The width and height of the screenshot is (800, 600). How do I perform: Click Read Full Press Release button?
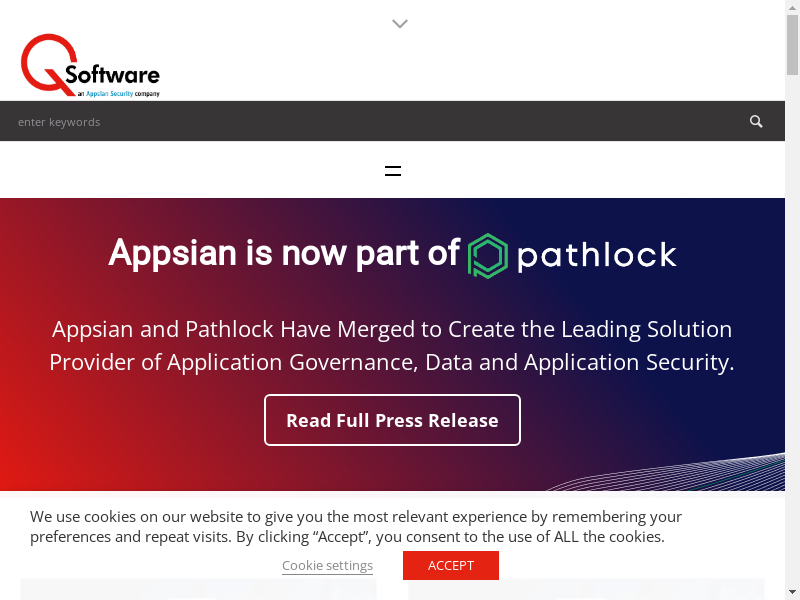point(392,420)
